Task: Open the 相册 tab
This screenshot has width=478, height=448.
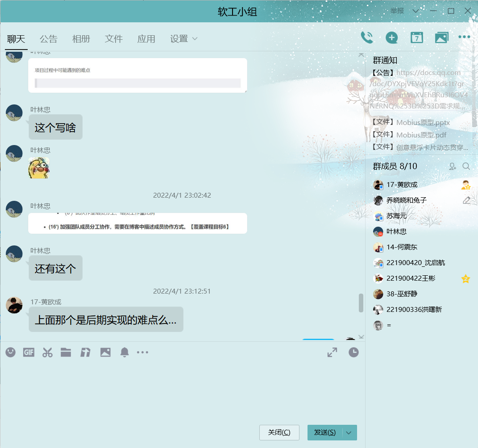Action: 81,39
